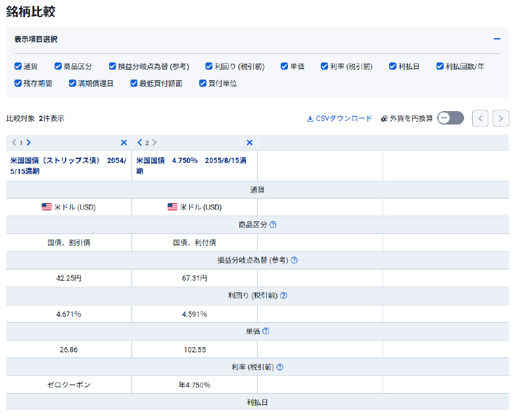Uncheck the 商品区分 checkbox
520x420 pixels.
[58, 66]
